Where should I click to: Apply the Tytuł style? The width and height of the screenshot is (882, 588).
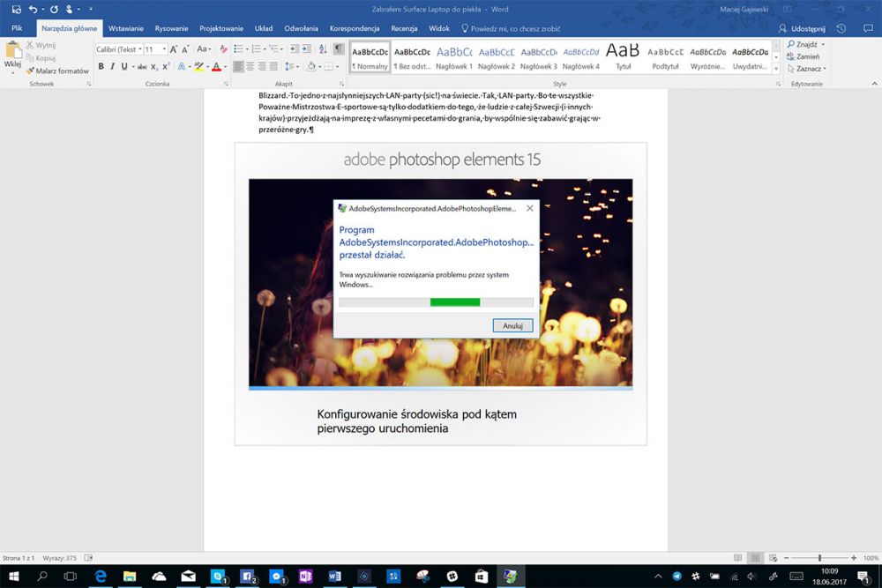[x=623, y=57]
